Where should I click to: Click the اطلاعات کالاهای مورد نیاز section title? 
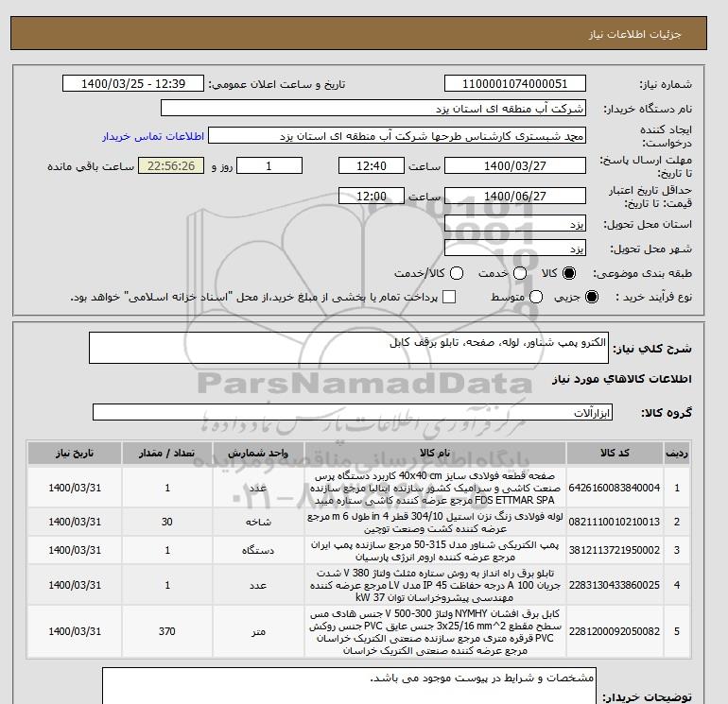coord(622,379)
